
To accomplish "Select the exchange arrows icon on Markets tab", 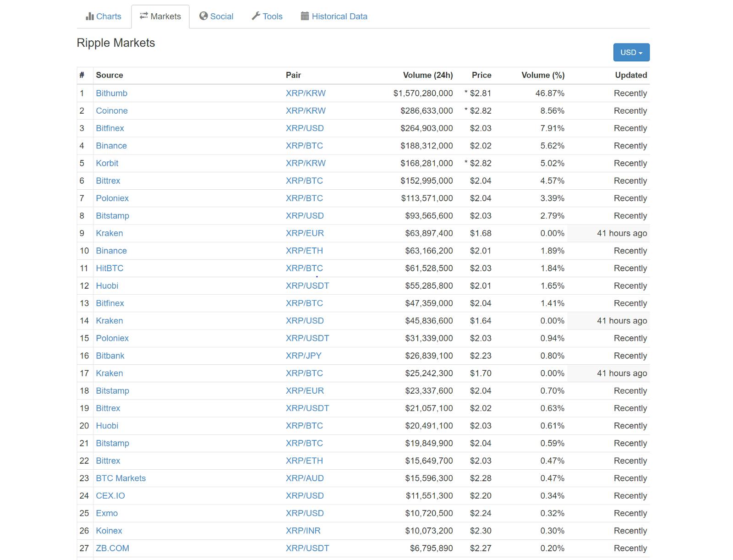I will [143, 16].
